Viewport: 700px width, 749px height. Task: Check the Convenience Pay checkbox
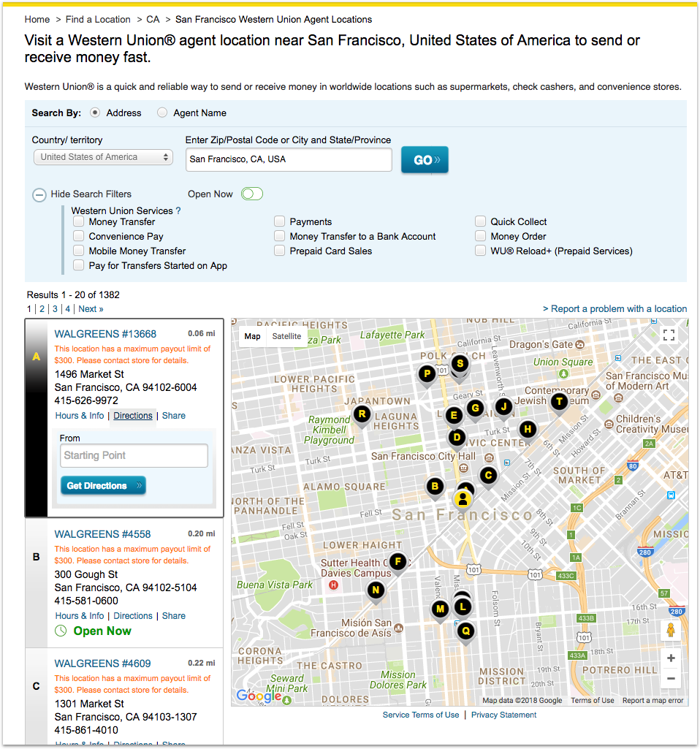(x=79, y=236)
